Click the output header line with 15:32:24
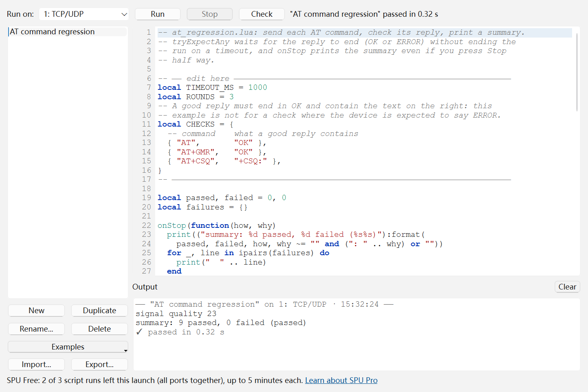The image size is (588, 392). pos(265,304)
